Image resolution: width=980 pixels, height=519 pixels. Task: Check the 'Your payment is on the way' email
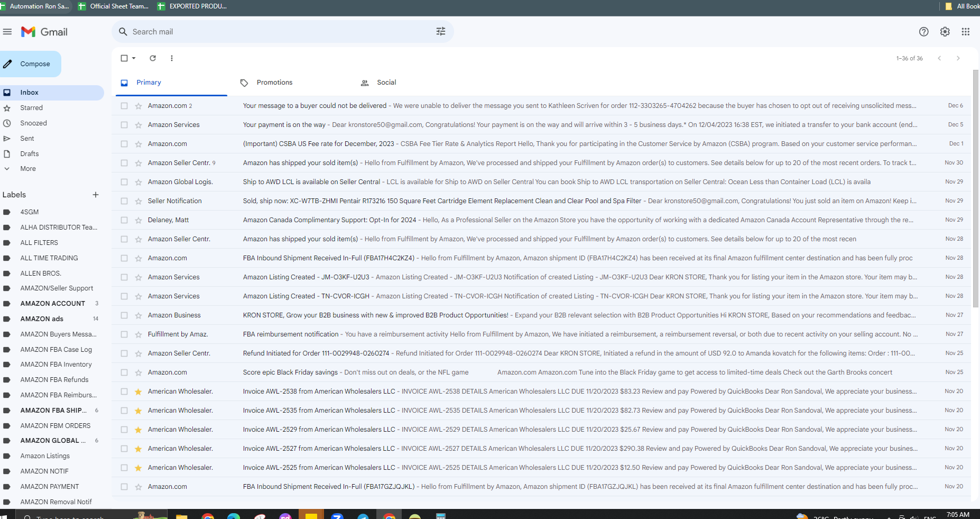124,125
